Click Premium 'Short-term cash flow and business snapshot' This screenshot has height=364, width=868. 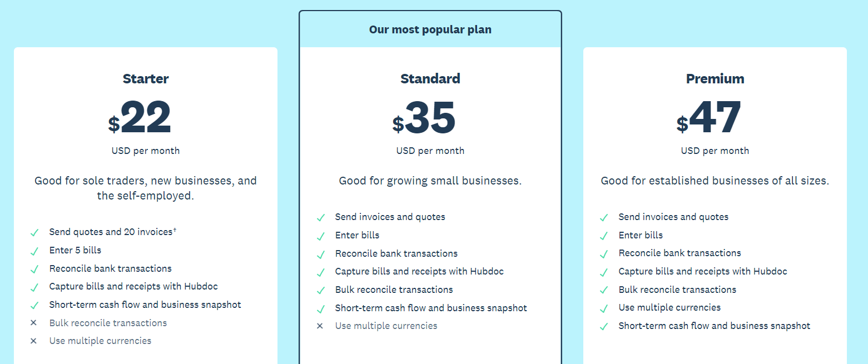click(x=715, y=326)
